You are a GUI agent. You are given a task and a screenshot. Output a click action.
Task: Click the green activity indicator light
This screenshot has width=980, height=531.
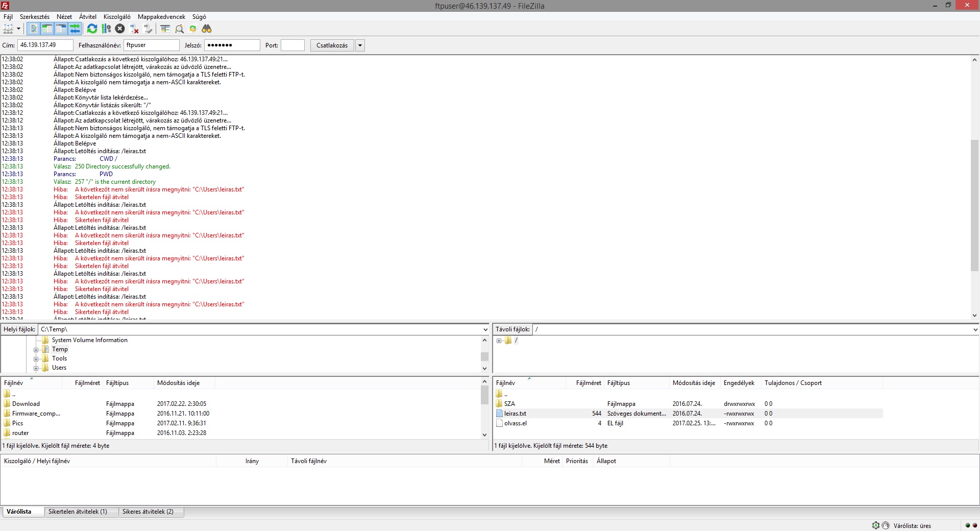pos(968,525)
